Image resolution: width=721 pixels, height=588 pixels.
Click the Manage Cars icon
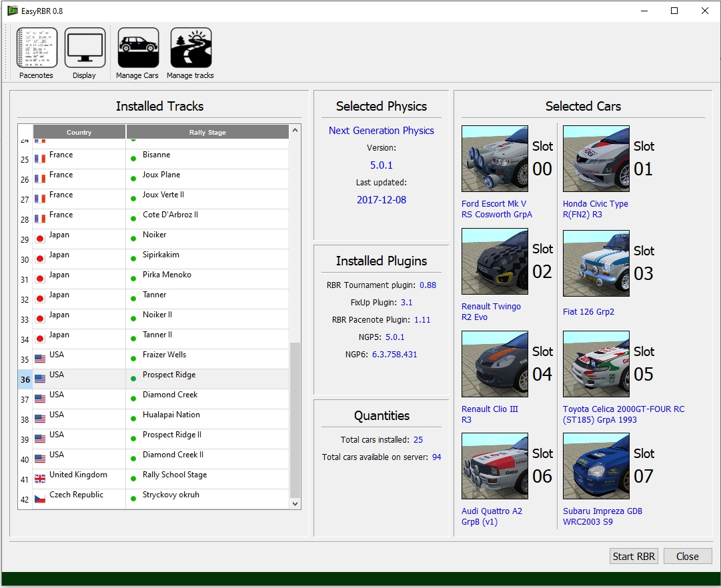(x=138, y=48)
